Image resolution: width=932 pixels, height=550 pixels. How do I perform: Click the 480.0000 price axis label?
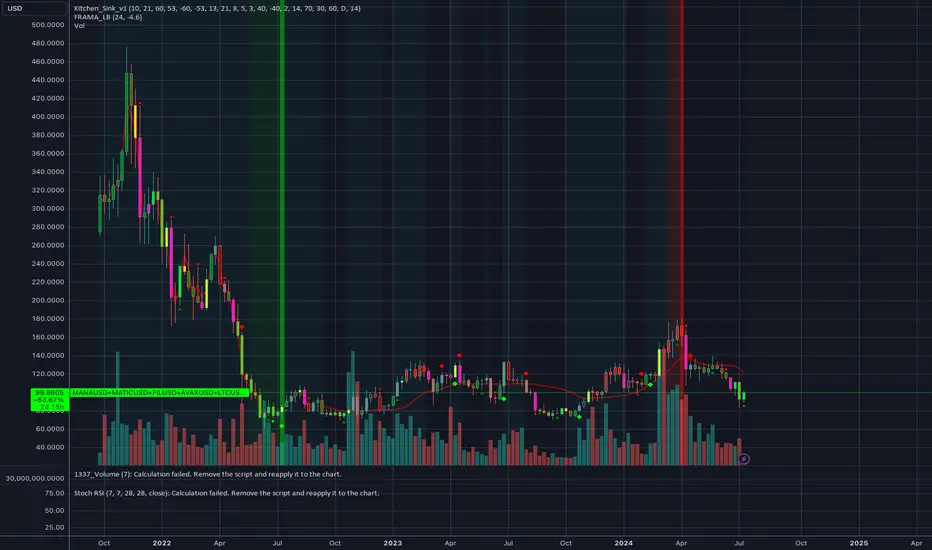pos(48,43)
